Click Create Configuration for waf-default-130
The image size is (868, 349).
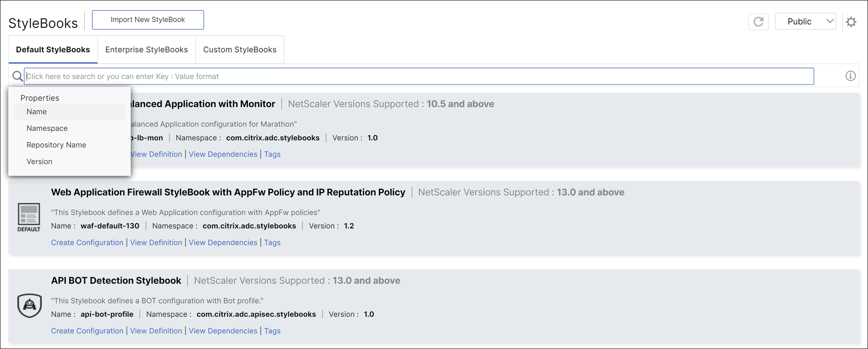(87, 242)
